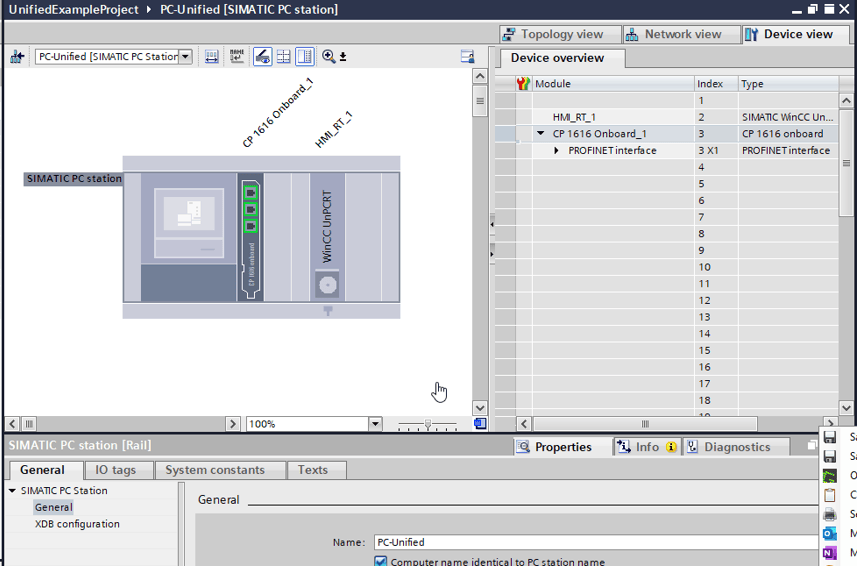Click the CP 1616 onboard type cell
The width and height of the screenshot is (857, 566).
click(x=788, y=133)
